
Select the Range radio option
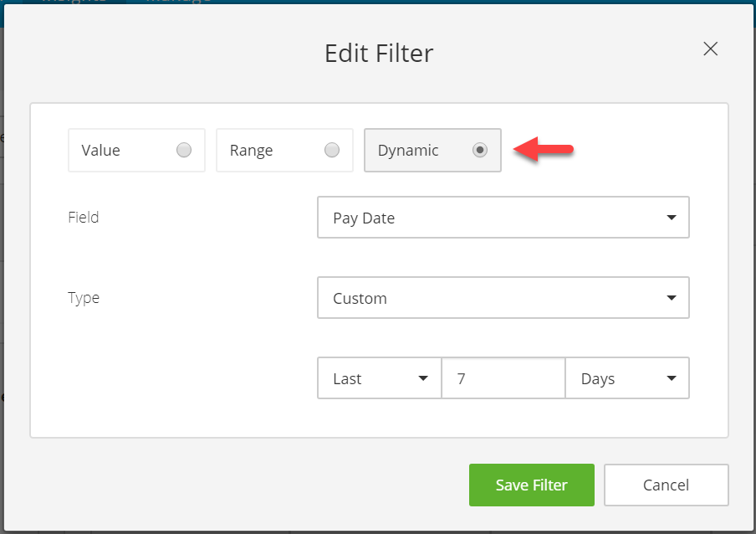[x=284, y=150]
